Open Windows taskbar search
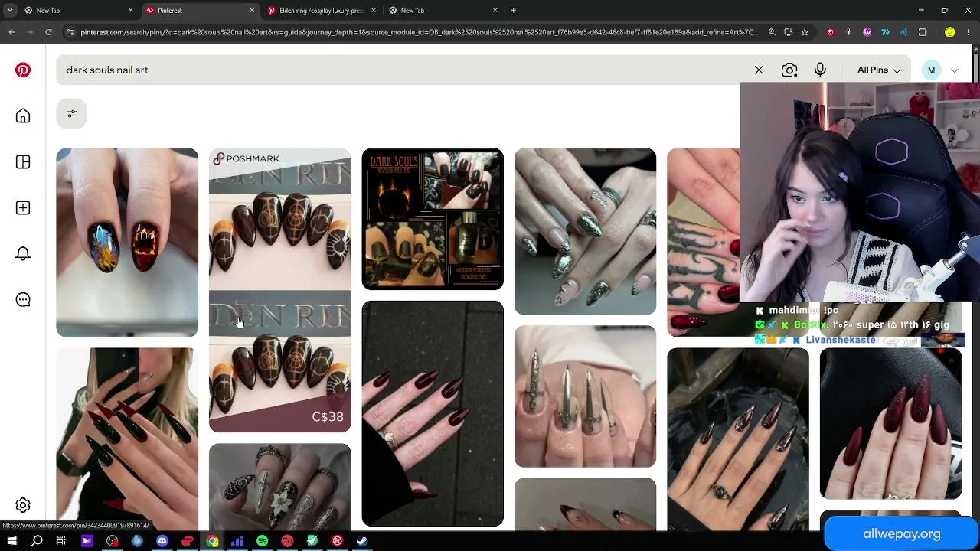 (x=37, y=541)
